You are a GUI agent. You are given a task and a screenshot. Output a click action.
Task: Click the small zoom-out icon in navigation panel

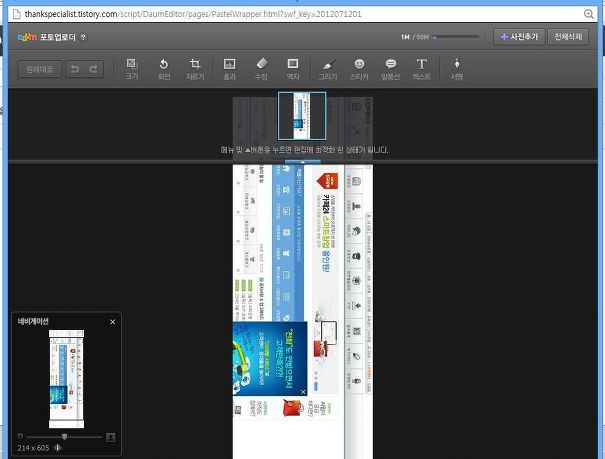[20, 436]
